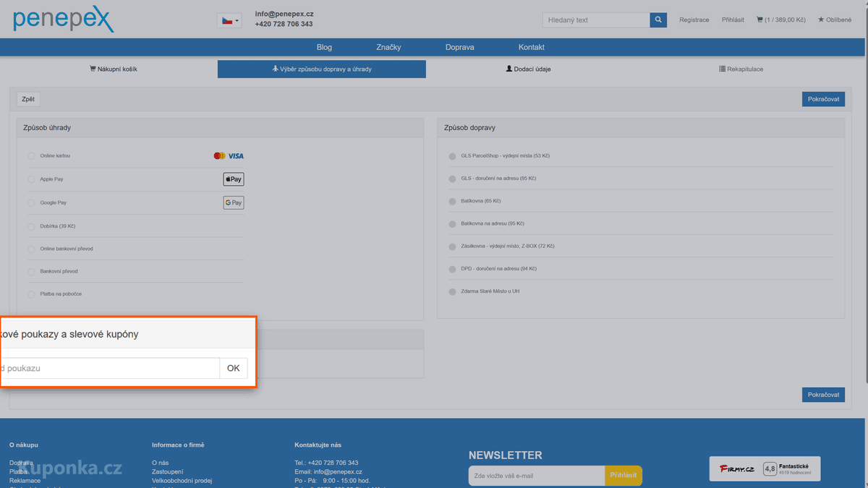Select the Výběr způsobu dopravy a úhrady step

322,69
